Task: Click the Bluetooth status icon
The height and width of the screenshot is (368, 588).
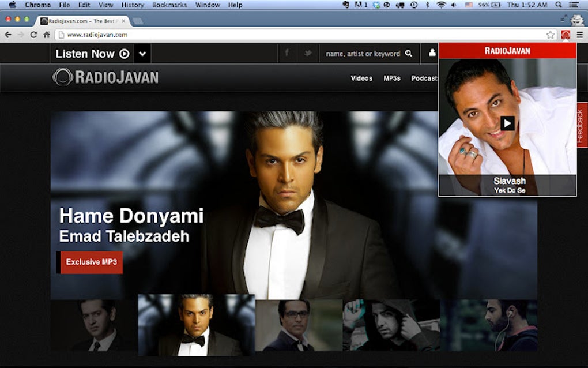Action: click(427, 5)
